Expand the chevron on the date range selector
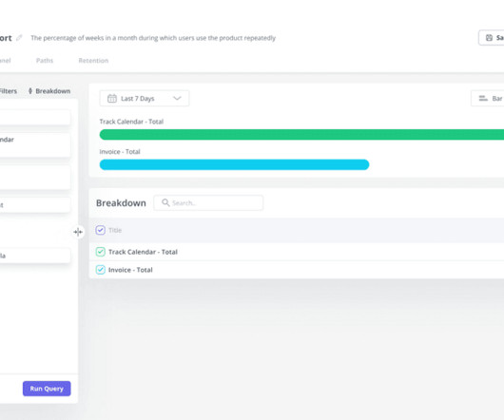Viewport: 504px width, 420px height. [177, 98]
